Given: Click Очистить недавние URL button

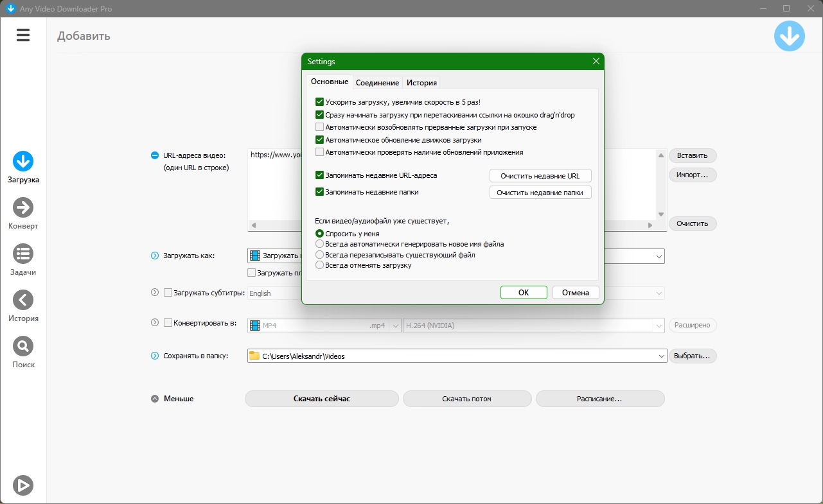Looking at the screenshot, I should (x=540, y=176).
